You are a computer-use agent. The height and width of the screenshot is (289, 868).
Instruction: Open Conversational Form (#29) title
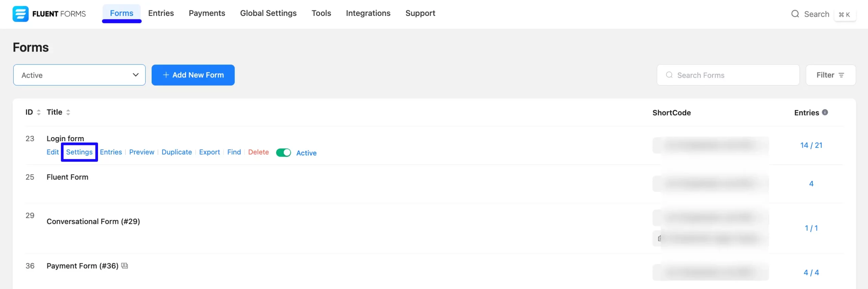pos(93,221)
